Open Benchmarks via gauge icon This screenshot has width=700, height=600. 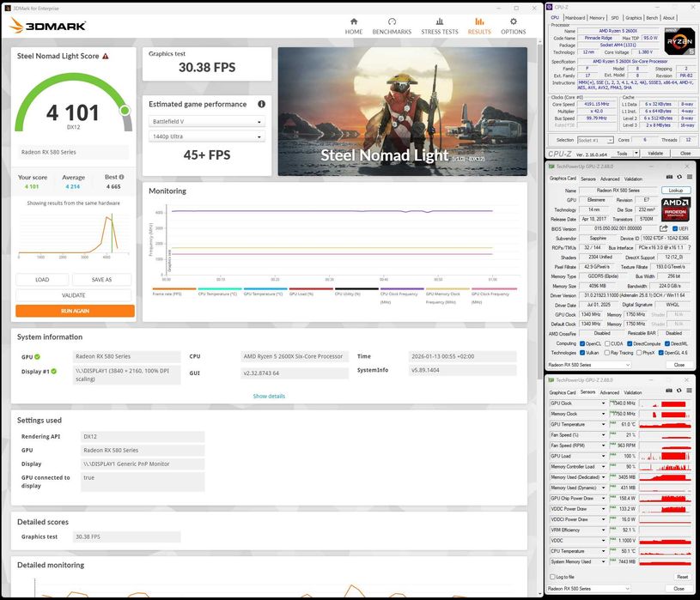(x=392, y=21)
